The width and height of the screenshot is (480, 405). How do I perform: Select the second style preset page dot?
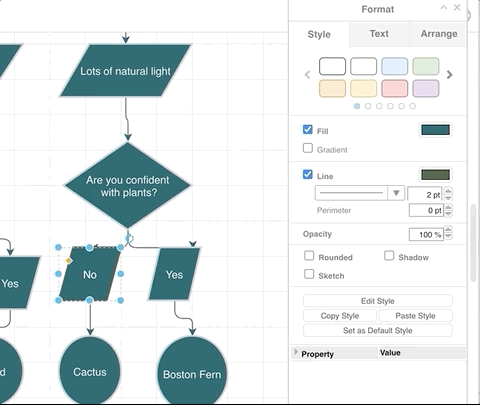tap(368, 106)
